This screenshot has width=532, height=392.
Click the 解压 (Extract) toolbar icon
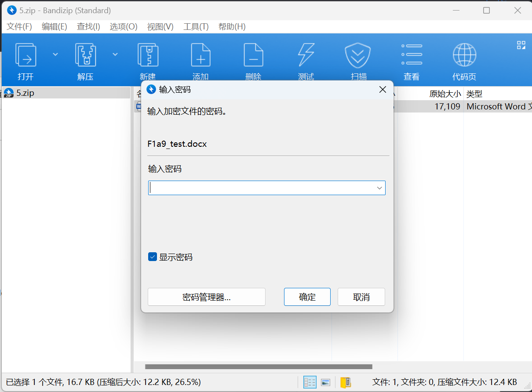pos(85,55)
